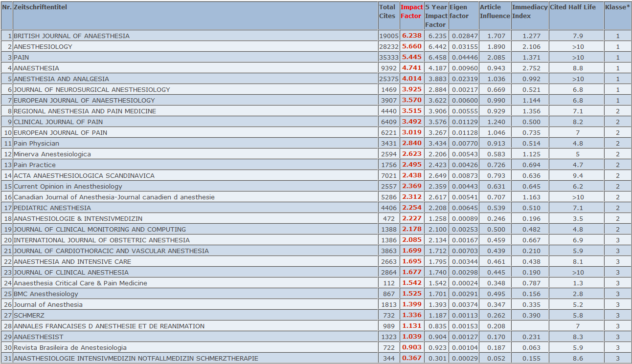The image size is (632, 364).
Task: Select BMC Anesthesiology journal
Action: 46,294
